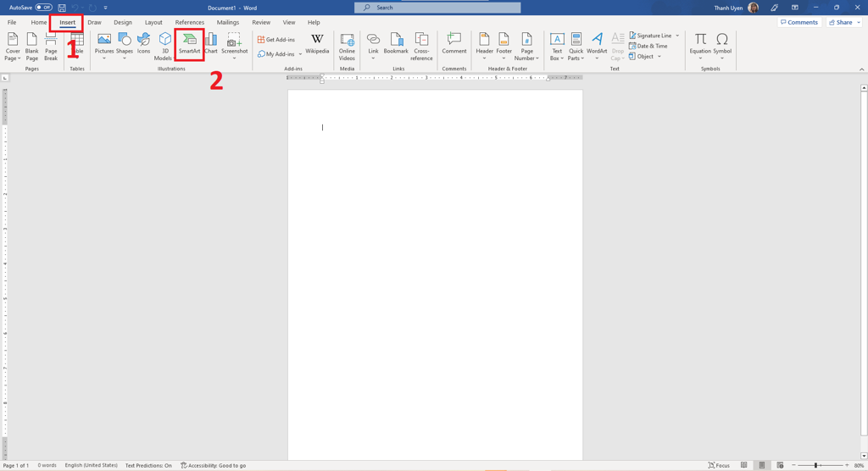Insert a Cross-reference
This screenshot has width=868, height=471.
[421, 47]
